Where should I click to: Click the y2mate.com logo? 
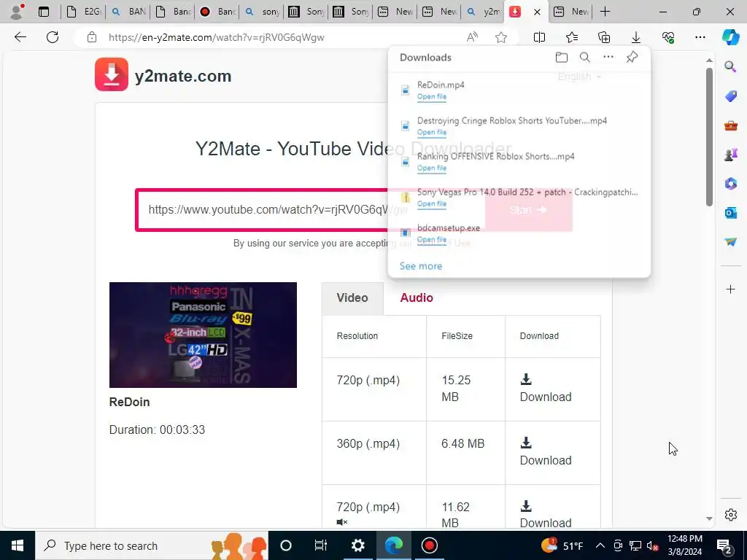[163, 75]
